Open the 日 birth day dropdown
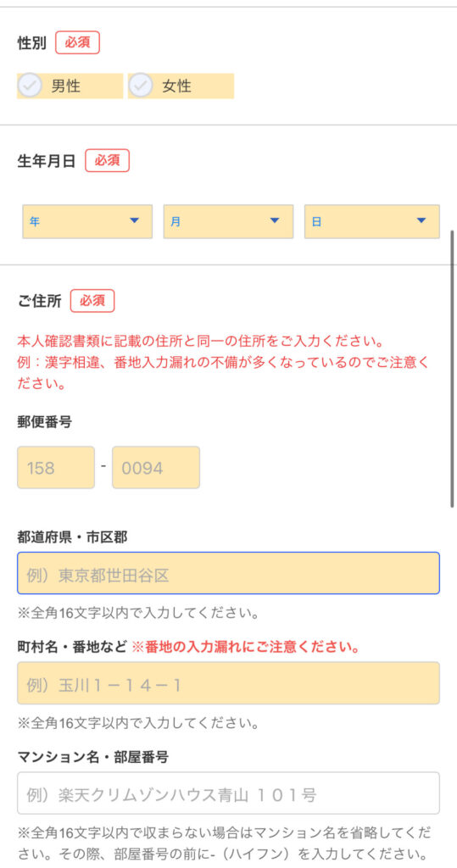 coord(372,221)
